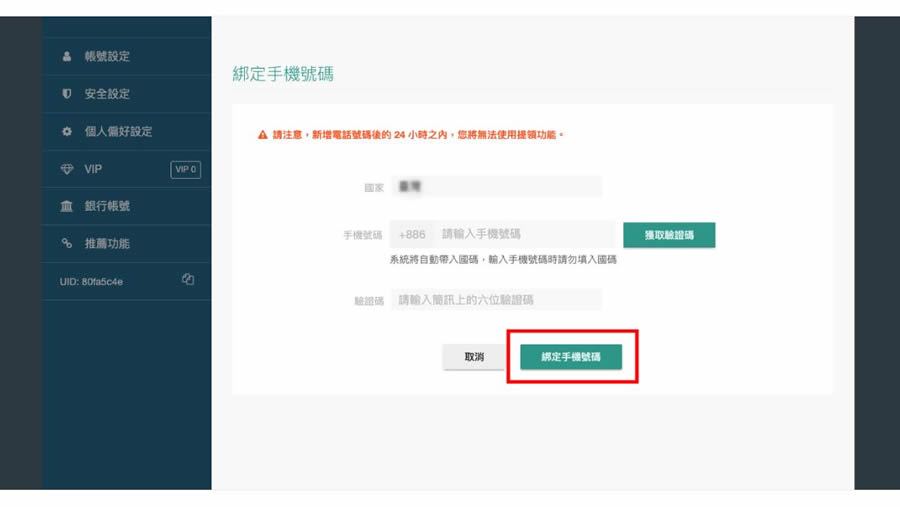This screenshot has height=507, width=900.
Task: Open the 帳號設定 menu item
Action: click(107, 57)
